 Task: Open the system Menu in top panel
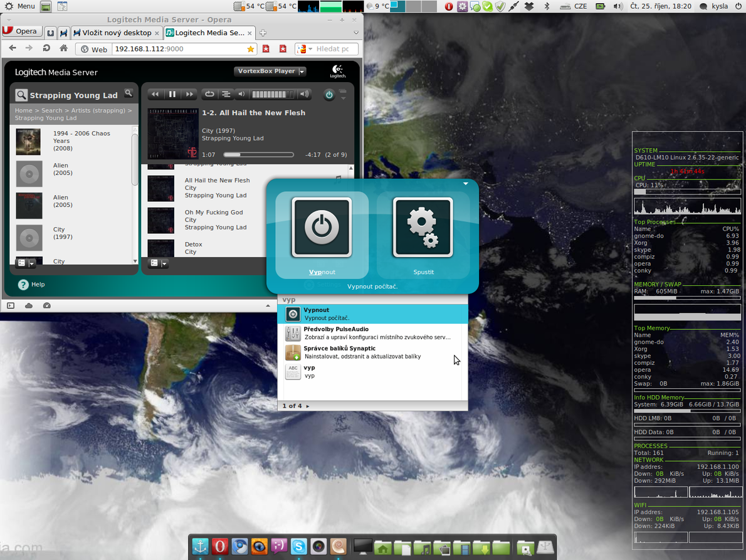(20, 6)
